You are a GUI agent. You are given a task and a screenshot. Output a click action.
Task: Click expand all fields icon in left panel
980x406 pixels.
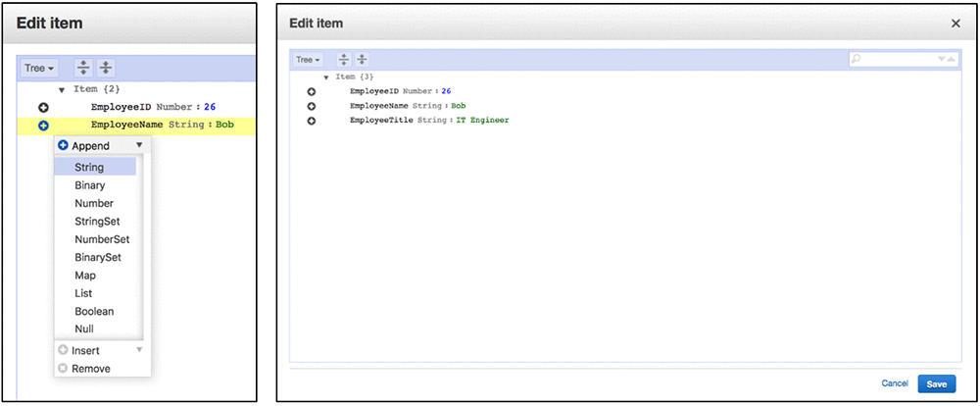(x=83, y=68)
